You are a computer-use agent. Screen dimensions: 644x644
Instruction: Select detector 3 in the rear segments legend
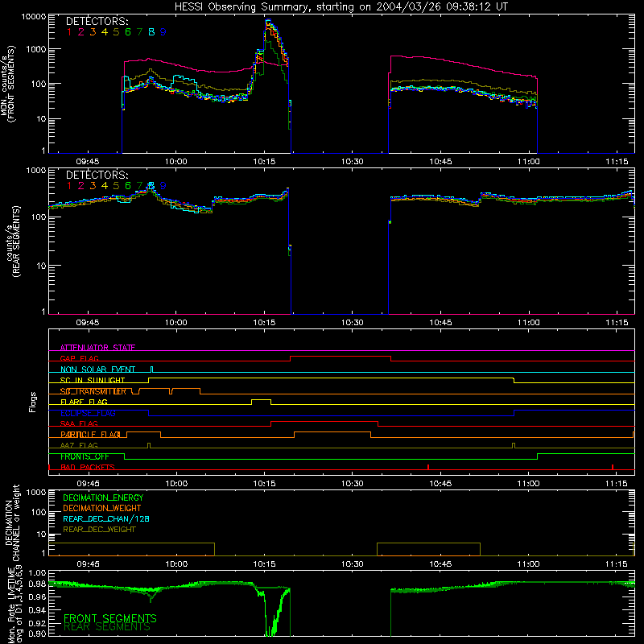(93, 186)
